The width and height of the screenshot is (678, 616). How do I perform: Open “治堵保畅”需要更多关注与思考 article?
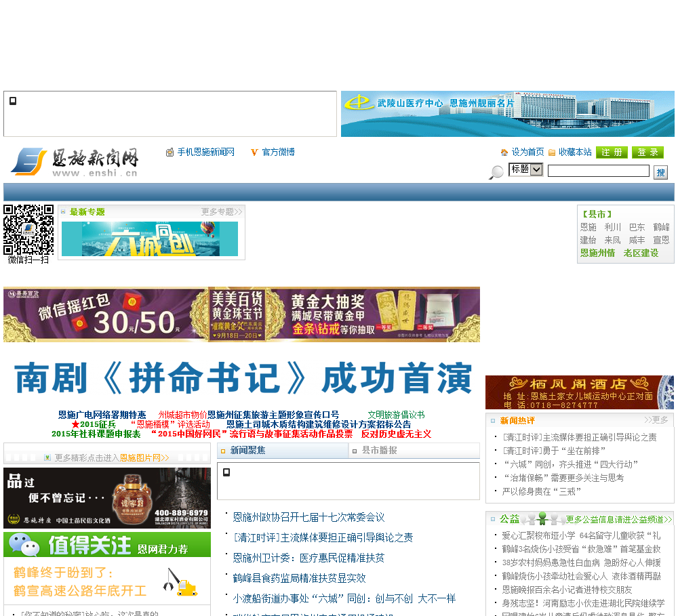[x=563, y=478]
